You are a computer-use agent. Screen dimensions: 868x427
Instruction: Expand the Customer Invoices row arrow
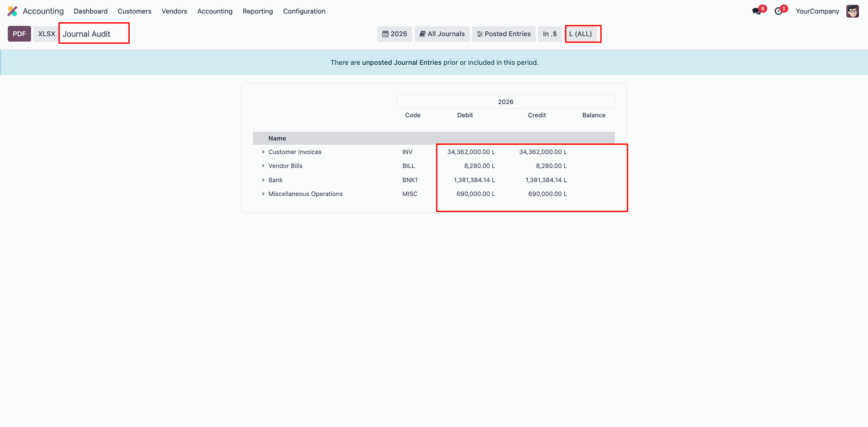click(x=263, y=152)
